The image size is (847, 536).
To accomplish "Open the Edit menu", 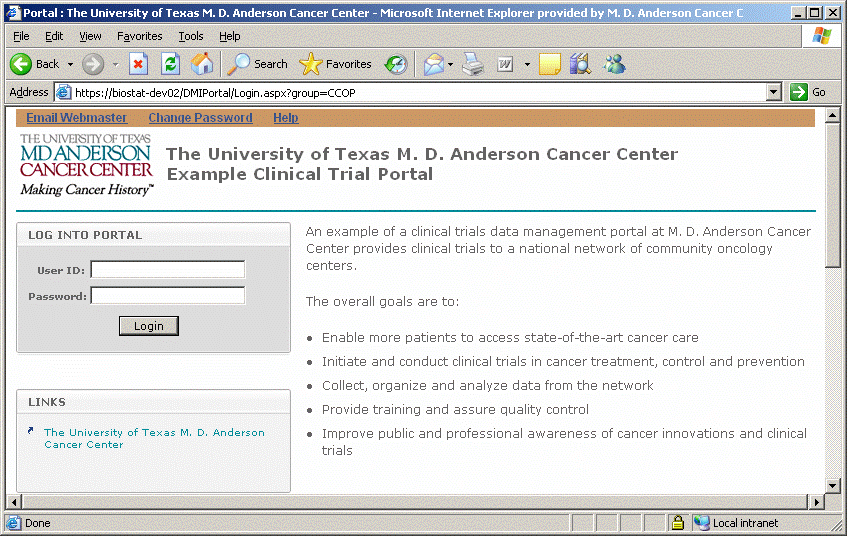I will (54, 36).
